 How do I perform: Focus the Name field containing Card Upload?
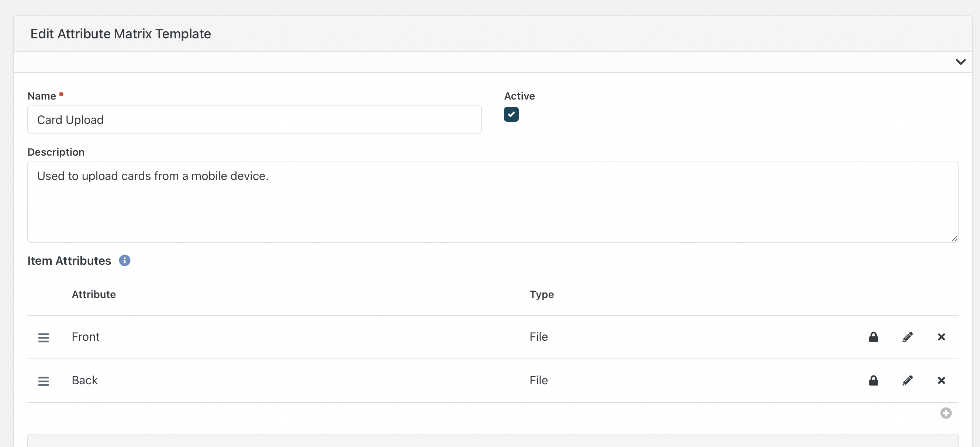click(x=254, y=119)
